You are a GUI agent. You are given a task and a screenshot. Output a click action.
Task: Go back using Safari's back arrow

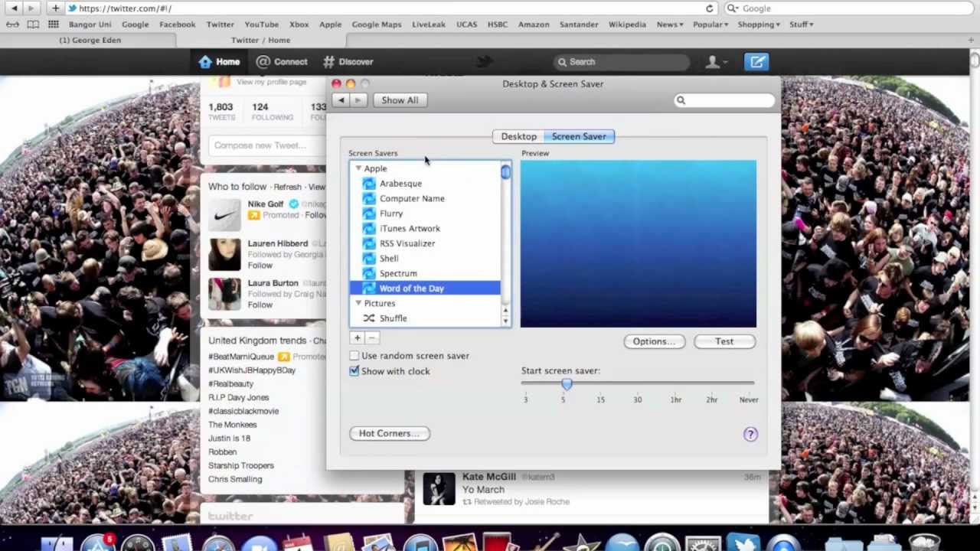tap(14, 8)
